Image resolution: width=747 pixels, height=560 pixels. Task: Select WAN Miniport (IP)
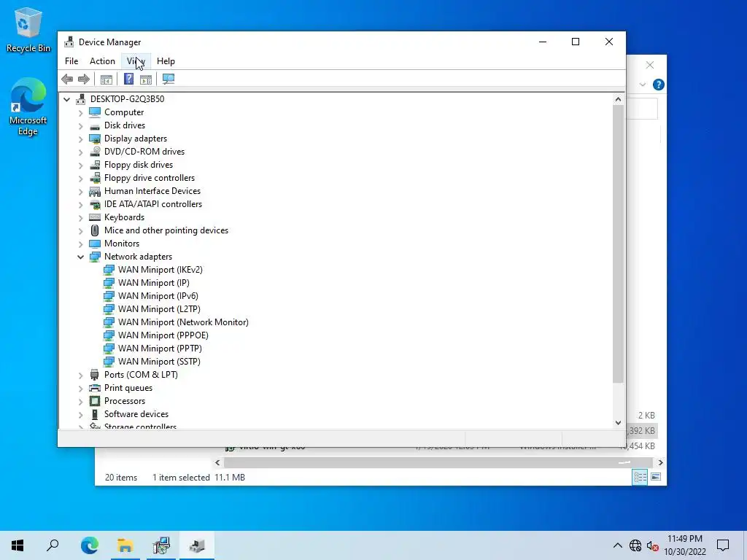(x=153, y=283)
